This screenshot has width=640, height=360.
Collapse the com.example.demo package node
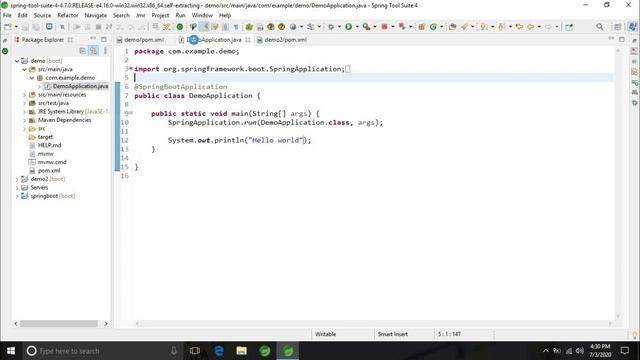[32, 78]
